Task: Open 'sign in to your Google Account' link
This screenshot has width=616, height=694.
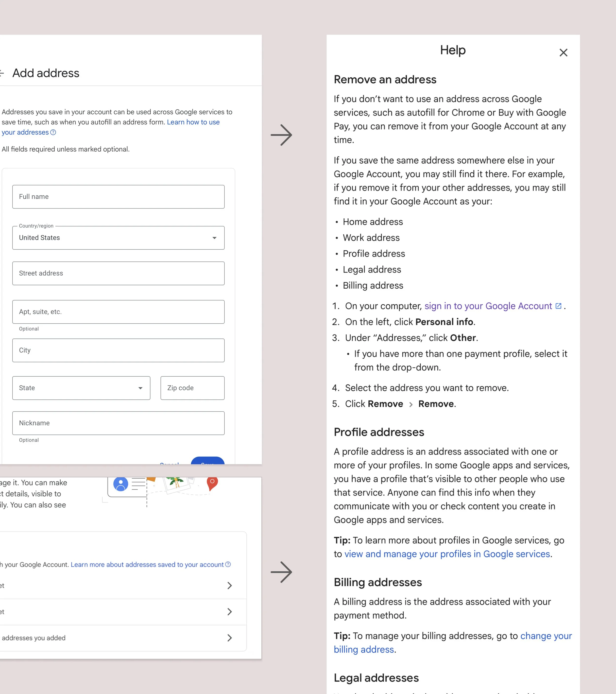Action: click(488, 306)
